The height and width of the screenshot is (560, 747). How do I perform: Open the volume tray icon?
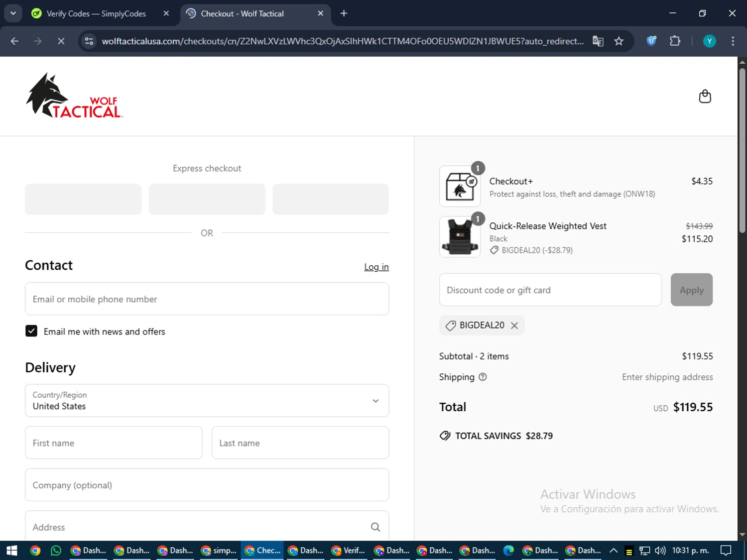[x=660, y=551]
